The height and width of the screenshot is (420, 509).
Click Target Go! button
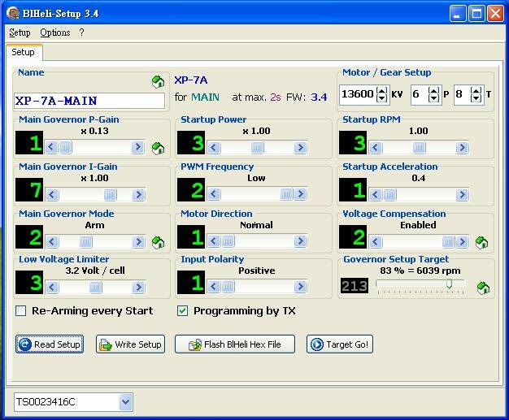click(340, 344)
